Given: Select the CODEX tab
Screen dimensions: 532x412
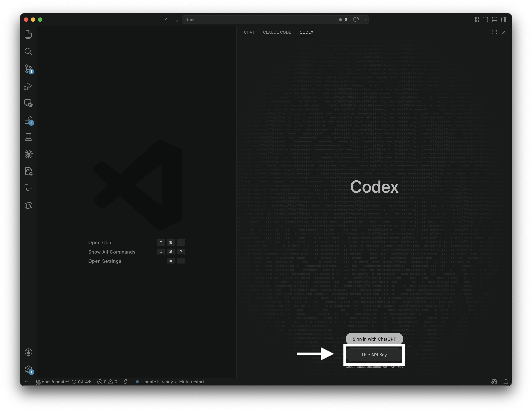Looking at the screenshot, I should coord(306,32).
